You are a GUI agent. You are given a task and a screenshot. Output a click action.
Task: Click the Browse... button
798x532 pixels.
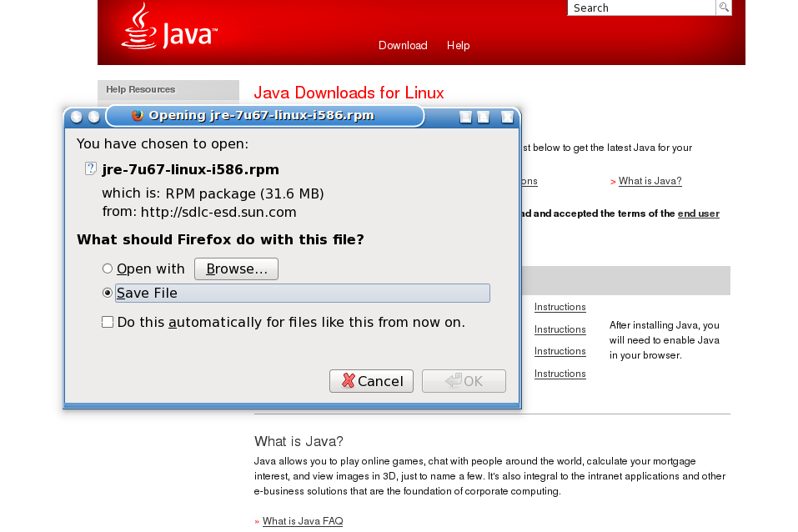point(236,269)
